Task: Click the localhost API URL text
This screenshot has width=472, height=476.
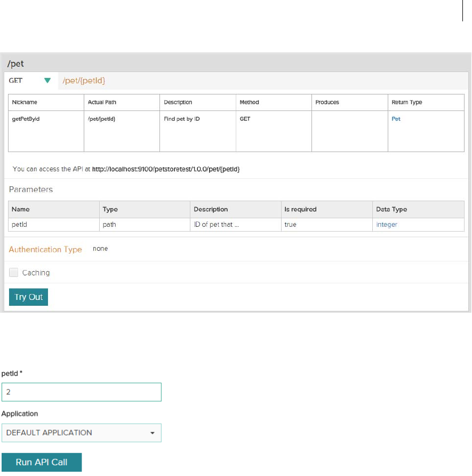Action: [166, 169]
